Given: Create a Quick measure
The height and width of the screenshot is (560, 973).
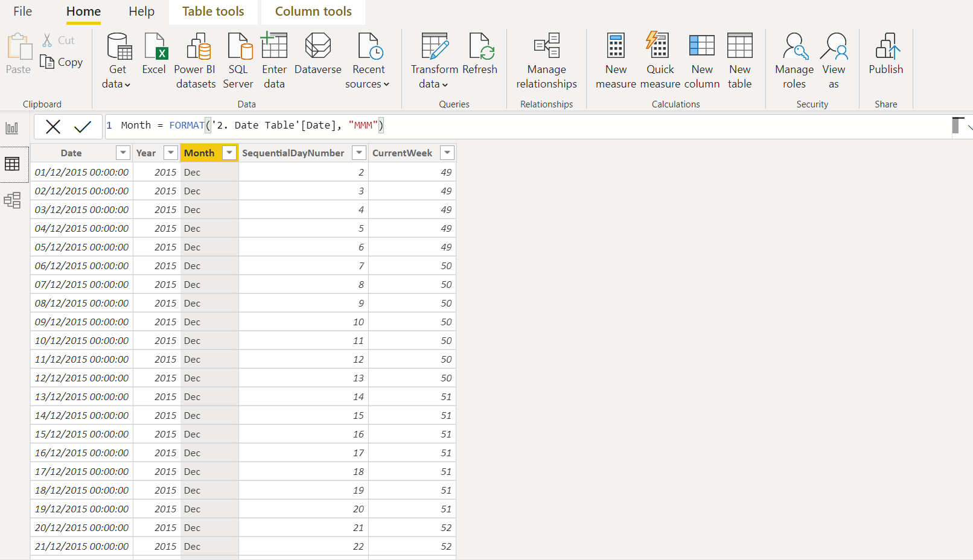Looking at the screenshot, I should 660,60.
